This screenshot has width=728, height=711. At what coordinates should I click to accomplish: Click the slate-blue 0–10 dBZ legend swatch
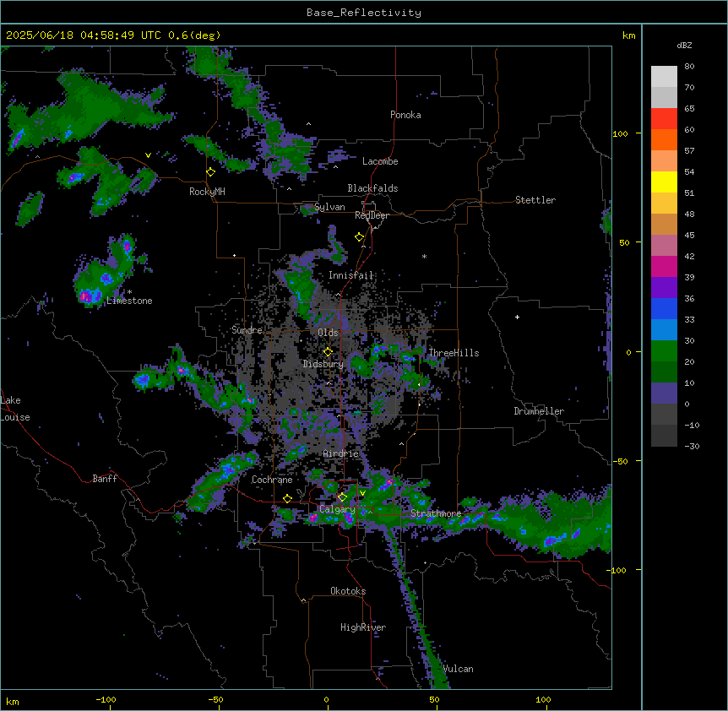(x=664, y=393)
